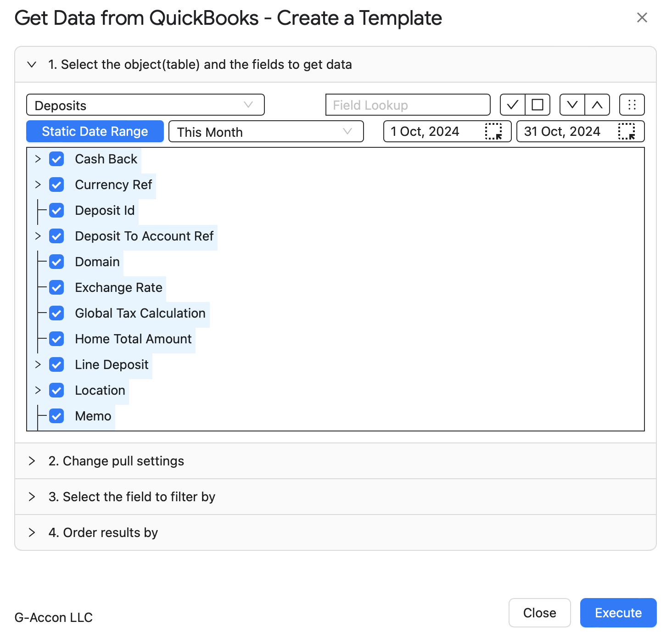This screenshot has width=672, height=638.
Task: Click the deselect-all square icon
Action: coord(538,105)
